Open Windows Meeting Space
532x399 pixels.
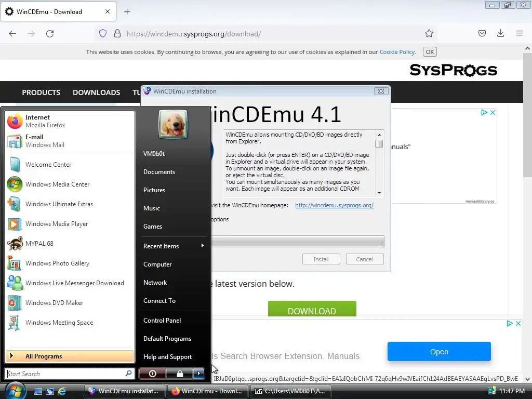click(70, 322)
